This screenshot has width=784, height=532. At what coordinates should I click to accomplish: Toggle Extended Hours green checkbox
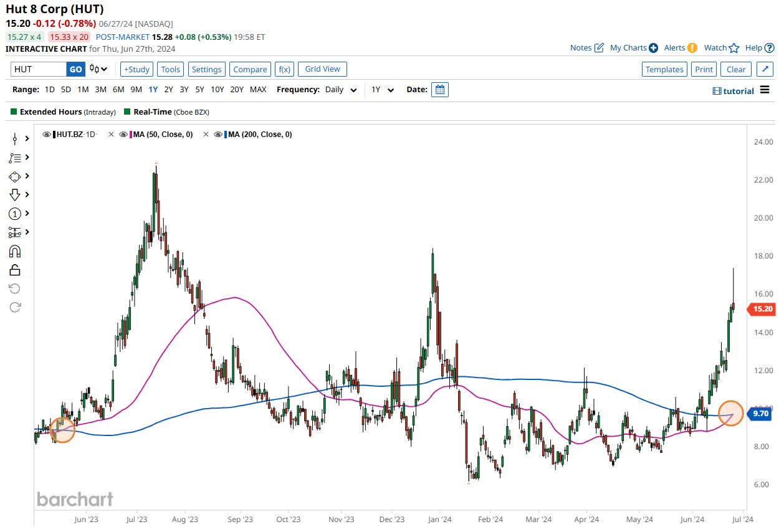14,112
